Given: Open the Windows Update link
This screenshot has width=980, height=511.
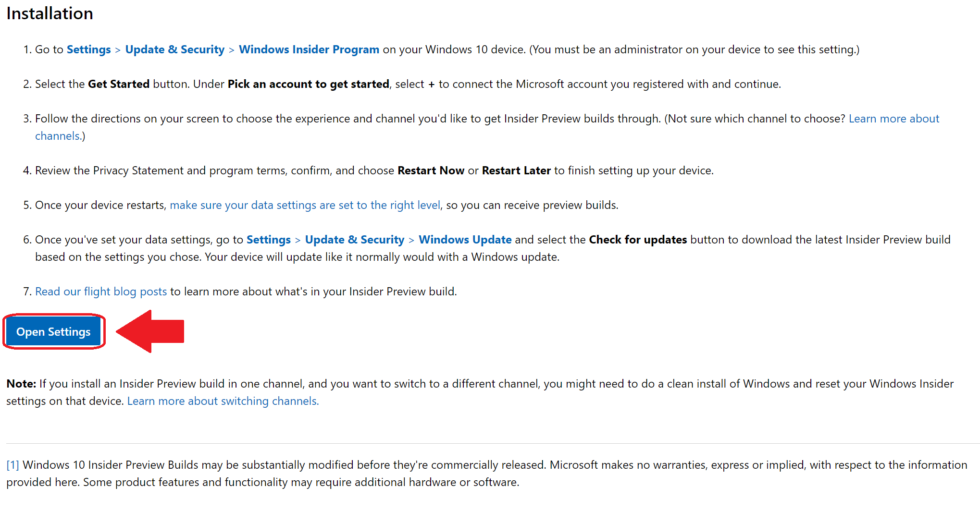Looking at the screenshot, I should click(465, 240).
